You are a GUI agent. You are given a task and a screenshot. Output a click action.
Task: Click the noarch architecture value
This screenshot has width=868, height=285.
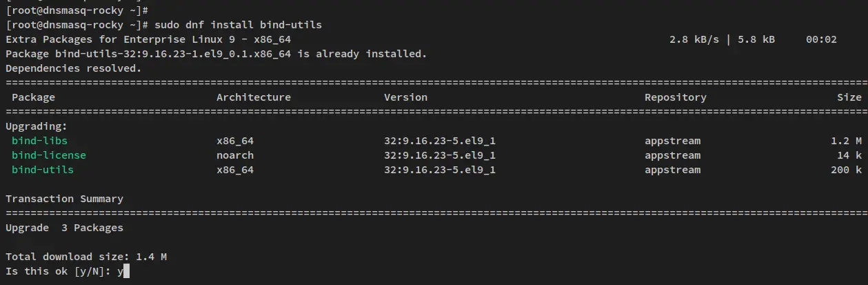[235, 155]
